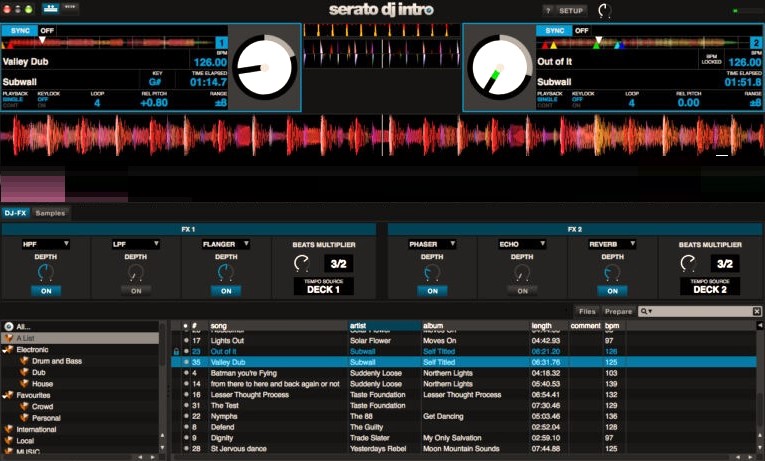Open the Flanger effect dropdown

226,244
